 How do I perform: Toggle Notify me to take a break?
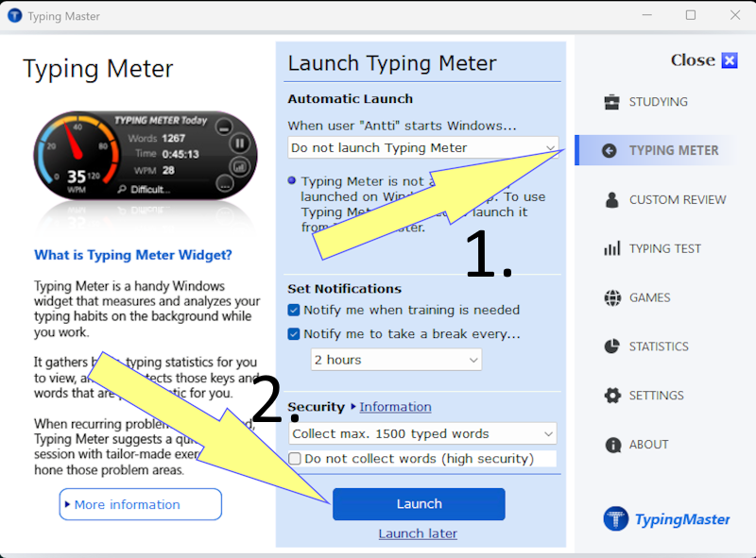pyautogui.click(x=294, y=334)
